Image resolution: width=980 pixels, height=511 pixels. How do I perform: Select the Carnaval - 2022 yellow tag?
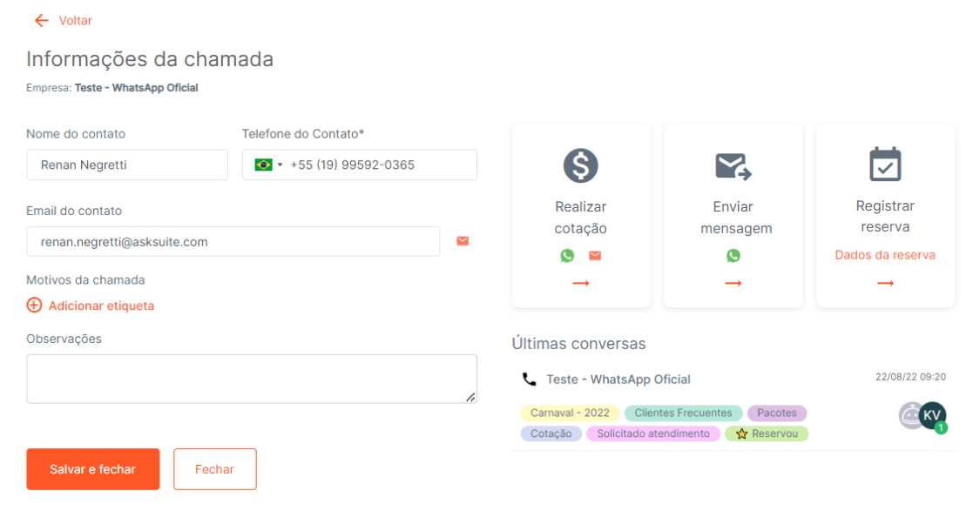point(570,413)
